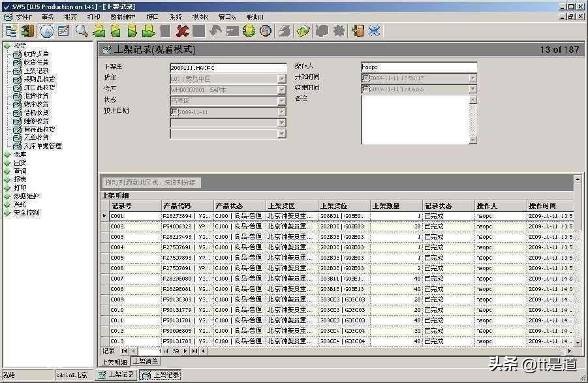Expand the 安全控制 tree node

pyautogui.click(x=7, y=213)
